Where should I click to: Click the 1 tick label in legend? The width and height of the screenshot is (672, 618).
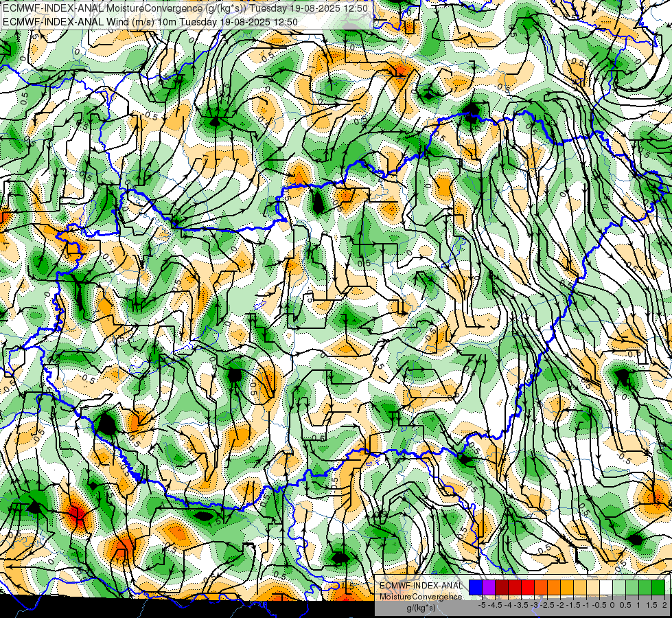pyautogui.click(x=638, y=605)
